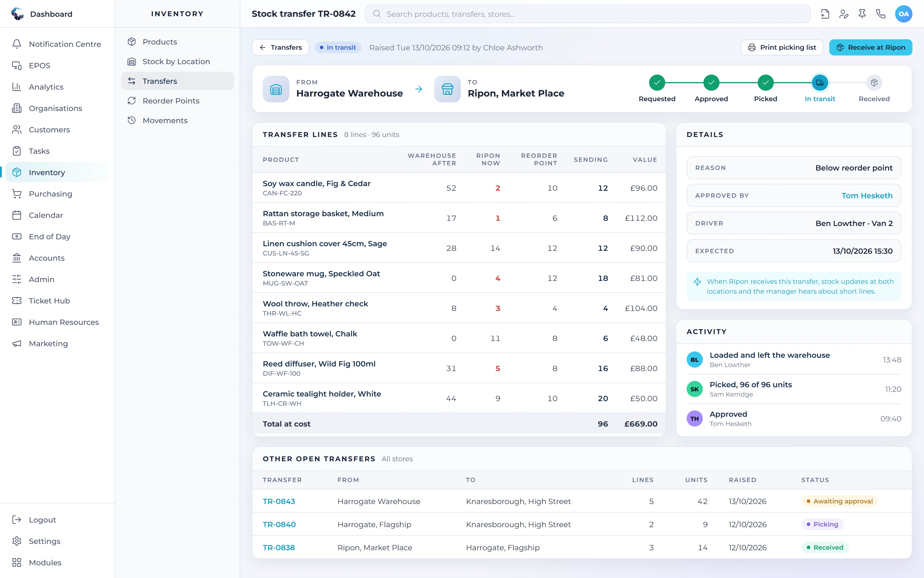Select the Stoneware mug, Speckled Oat row
924x578 pixels.
point(459,278)
